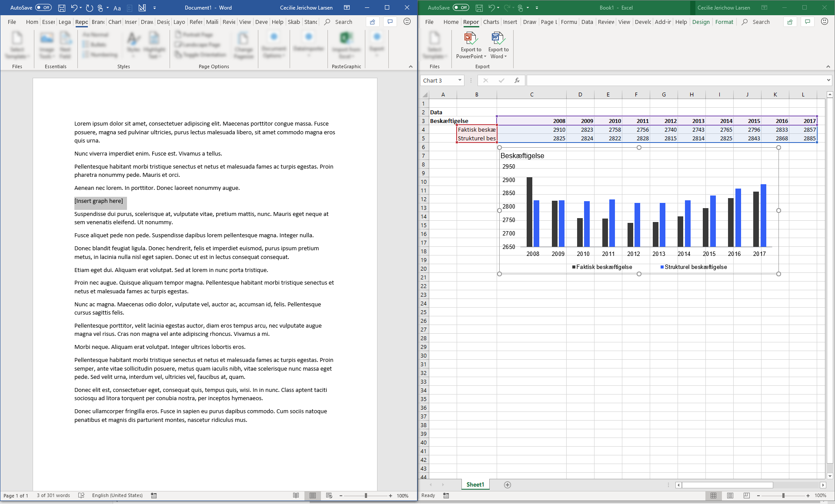
Task: Click Export to Word in Excel
Action: point(498,45)
